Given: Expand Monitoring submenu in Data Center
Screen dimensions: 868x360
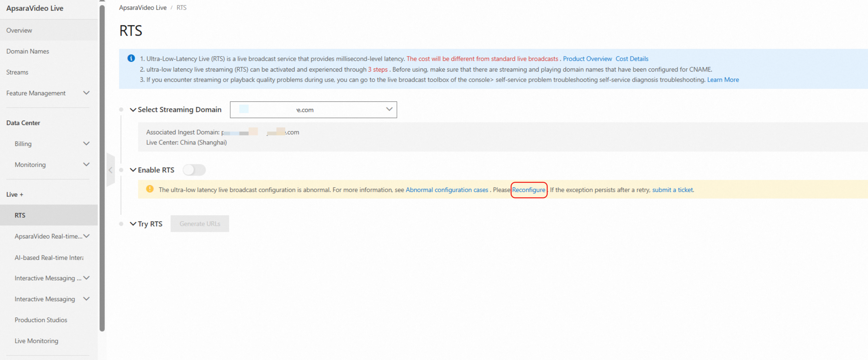Looking at the screenshot, I should point(86,164).
